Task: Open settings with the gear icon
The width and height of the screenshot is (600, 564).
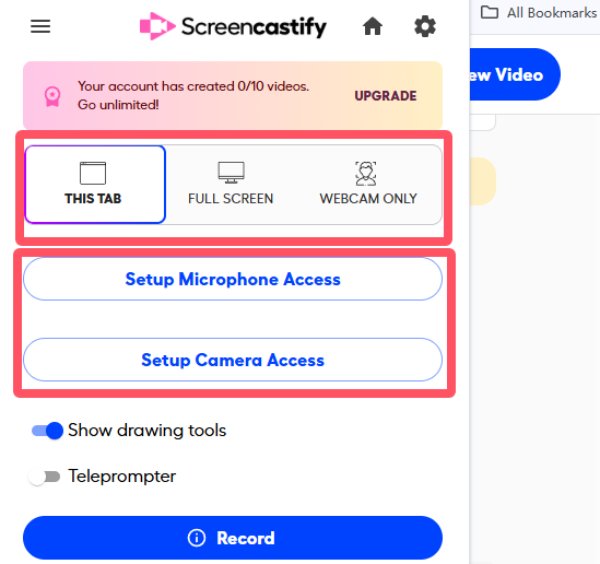Action: pyautogui.click(x=425, y=27)
